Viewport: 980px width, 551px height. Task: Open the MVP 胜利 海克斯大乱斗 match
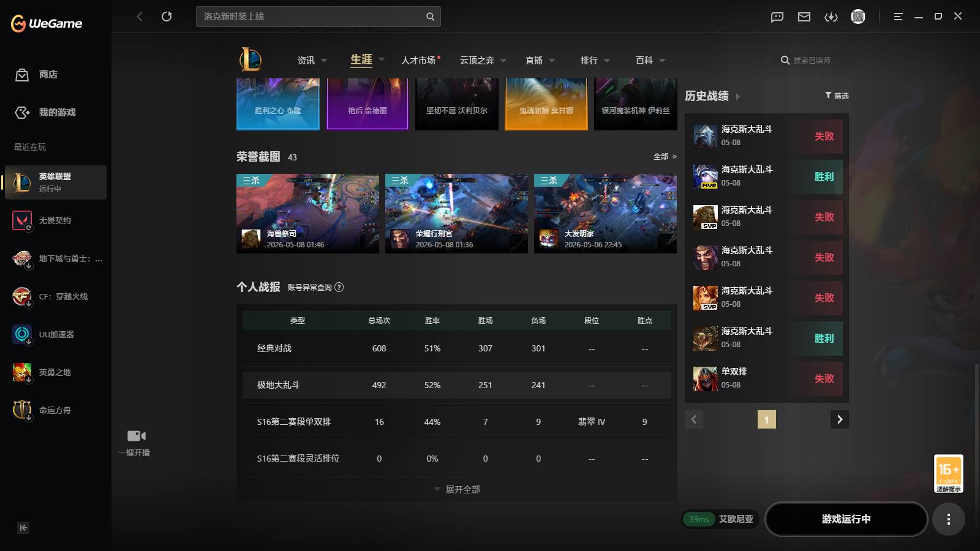click(767, 177)
